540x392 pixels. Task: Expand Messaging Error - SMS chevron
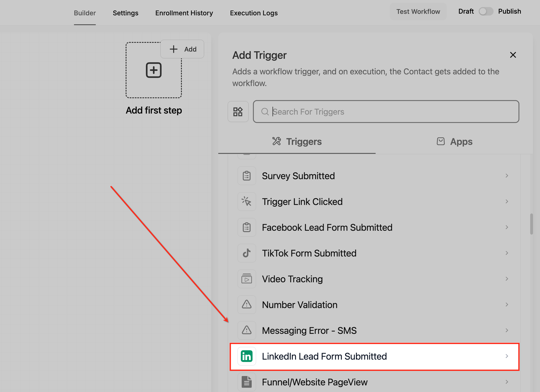[x=507, y=330]
